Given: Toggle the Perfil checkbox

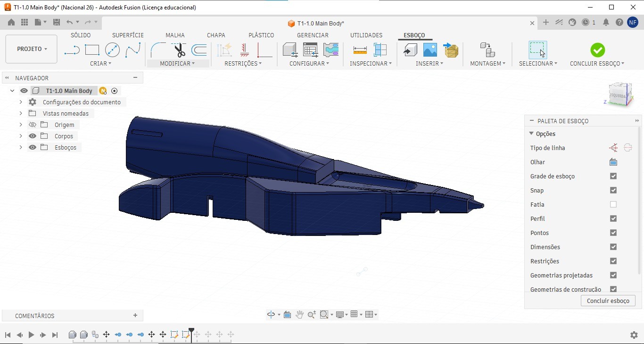Looking at the screenshot, I should tap(613, 218).
